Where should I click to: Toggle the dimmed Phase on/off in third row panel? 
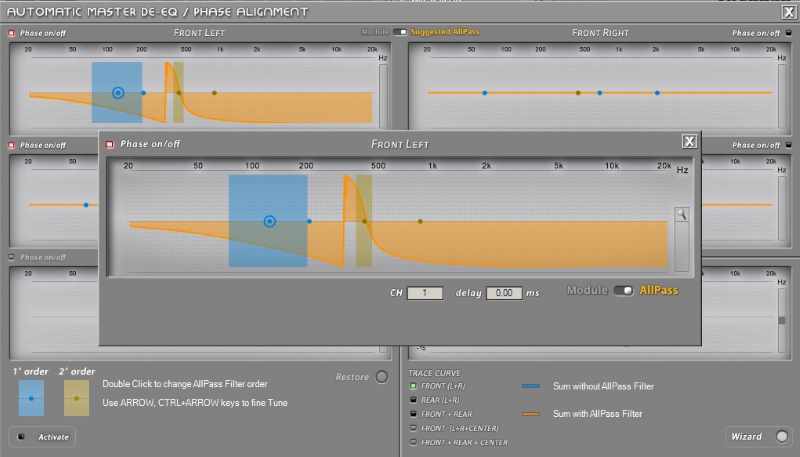(x=11, y=257)
